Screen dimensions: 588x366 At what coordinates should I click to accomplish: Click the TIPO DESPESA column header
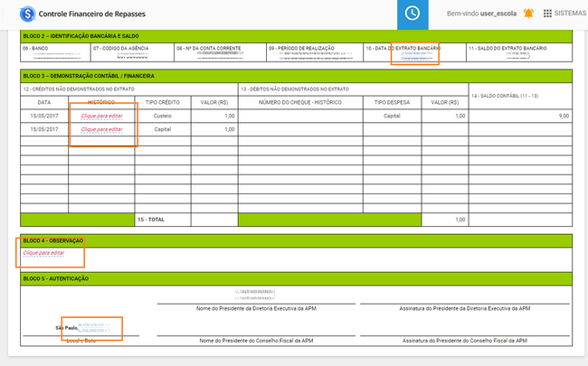tap(392, 102)
